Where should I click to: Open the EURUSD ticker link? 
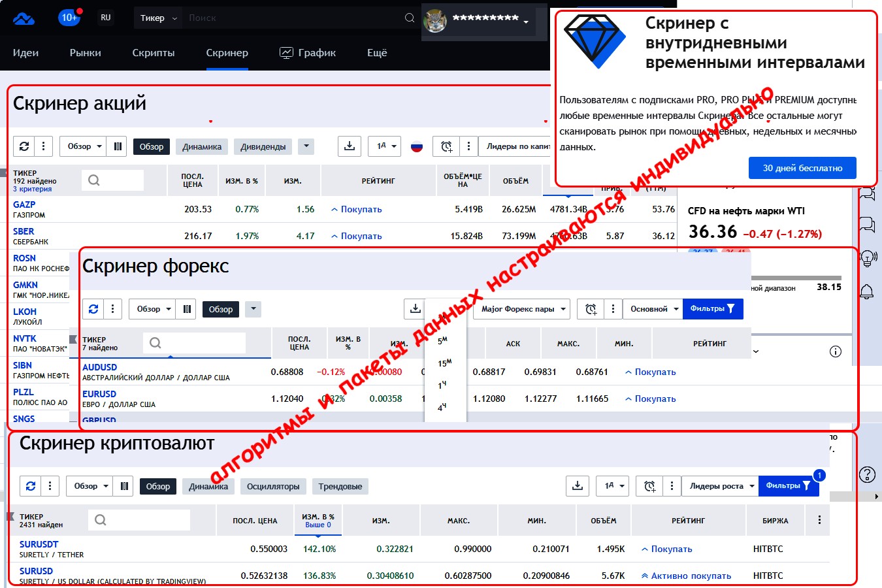pos(99,394)
